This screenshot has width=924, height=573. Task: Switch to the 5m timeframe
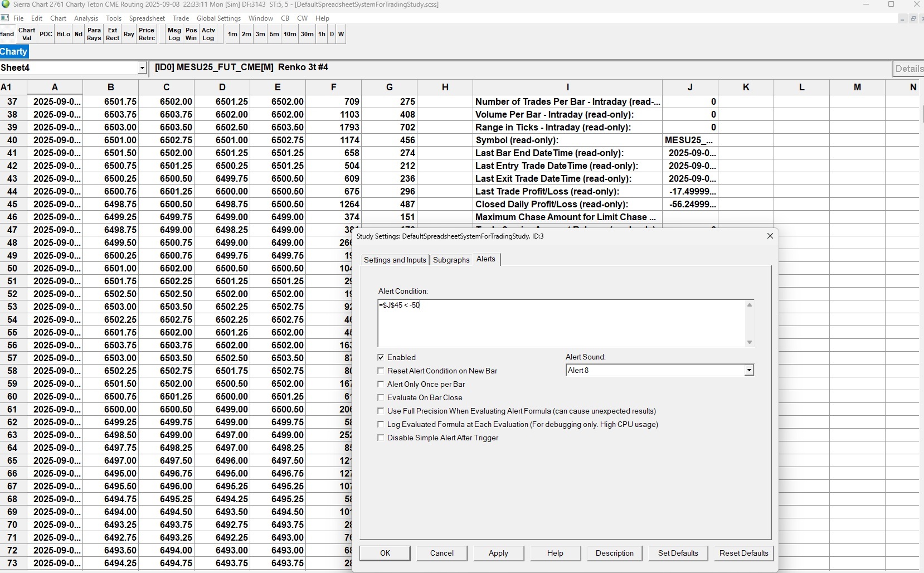274,34
